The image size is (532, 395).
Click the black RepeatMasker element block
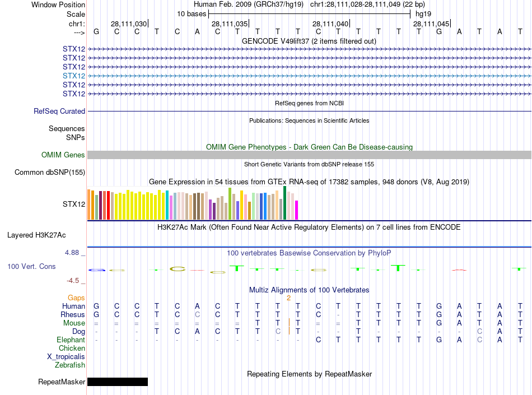click(118, 382)
